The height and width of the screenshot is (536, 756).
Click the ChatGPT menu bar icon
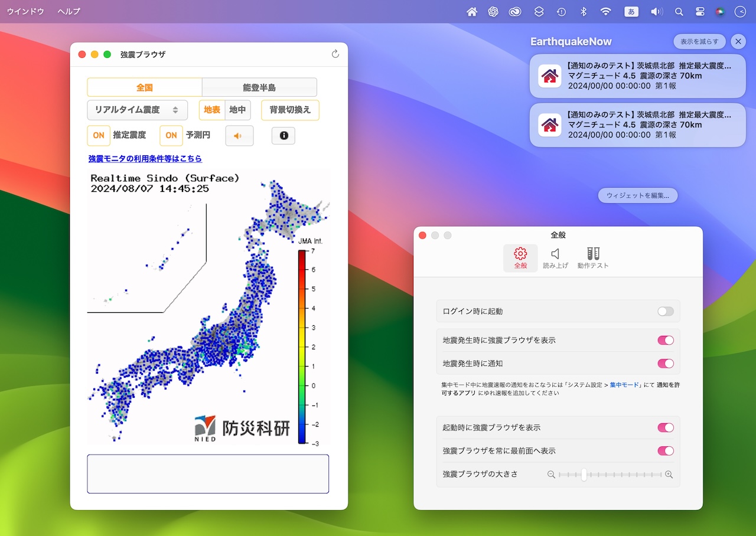(493, 12)
